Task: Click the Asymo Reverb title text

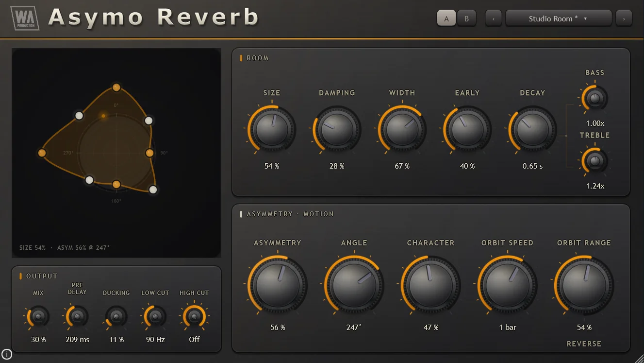Action: coord(153,17)
